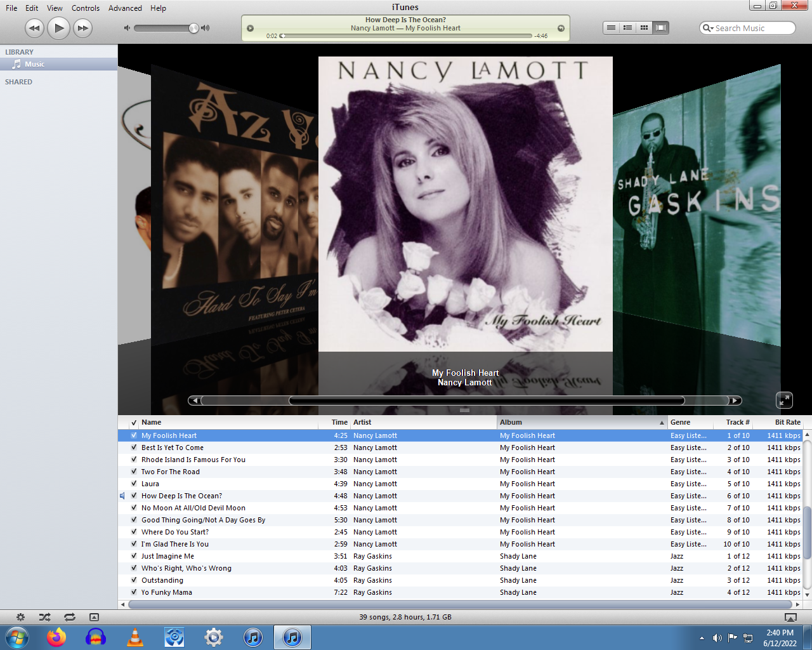Uncheck the Laura song checkbox
Screen dimensions: 812x650
134,484
